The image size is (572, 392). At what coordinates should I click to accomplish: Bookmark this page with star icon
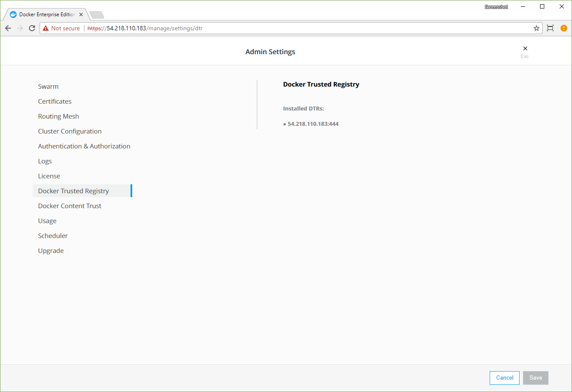[x=537, y=28]
